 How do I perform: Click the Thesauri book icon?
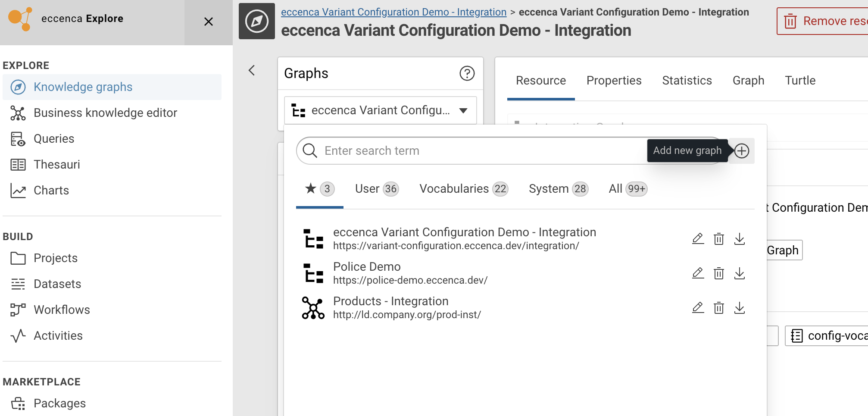click(18, 165)
